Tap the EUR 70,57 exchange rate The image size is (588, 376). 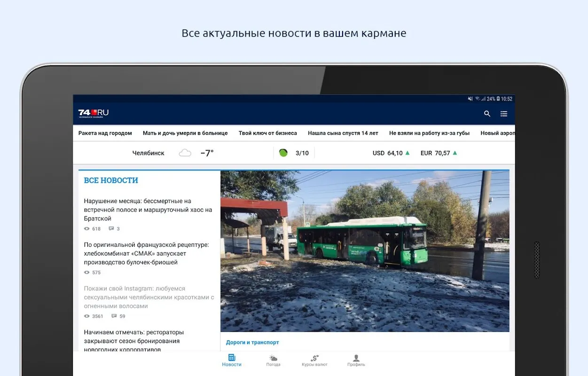[435, 153]
